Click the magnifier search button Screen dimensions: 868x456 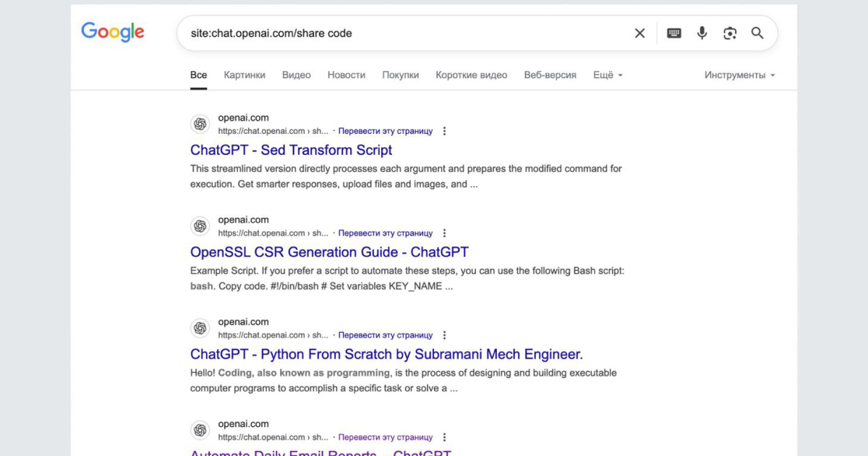coord(757,33)
